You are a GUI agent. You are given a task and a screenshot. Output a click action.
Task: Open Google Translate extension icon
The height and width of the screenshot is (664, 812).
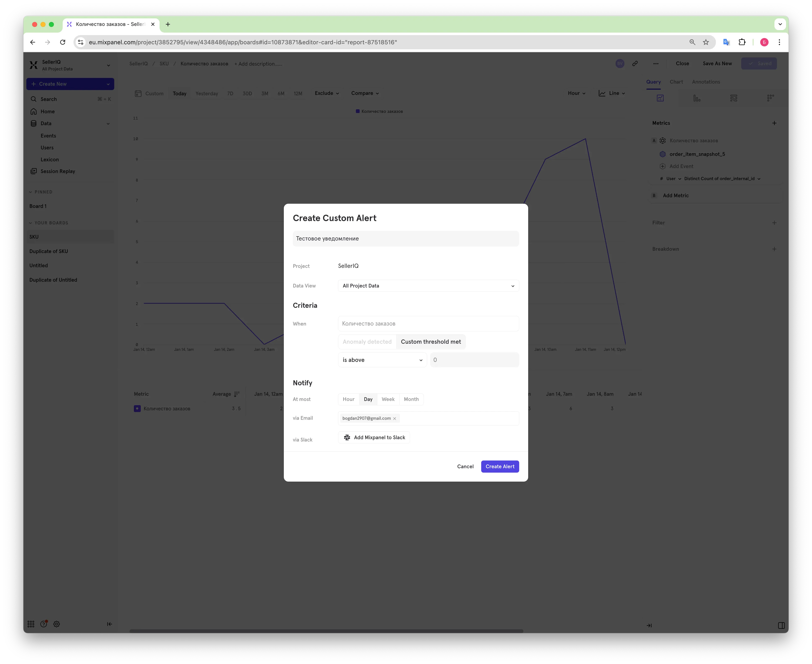tap(726, 42)
